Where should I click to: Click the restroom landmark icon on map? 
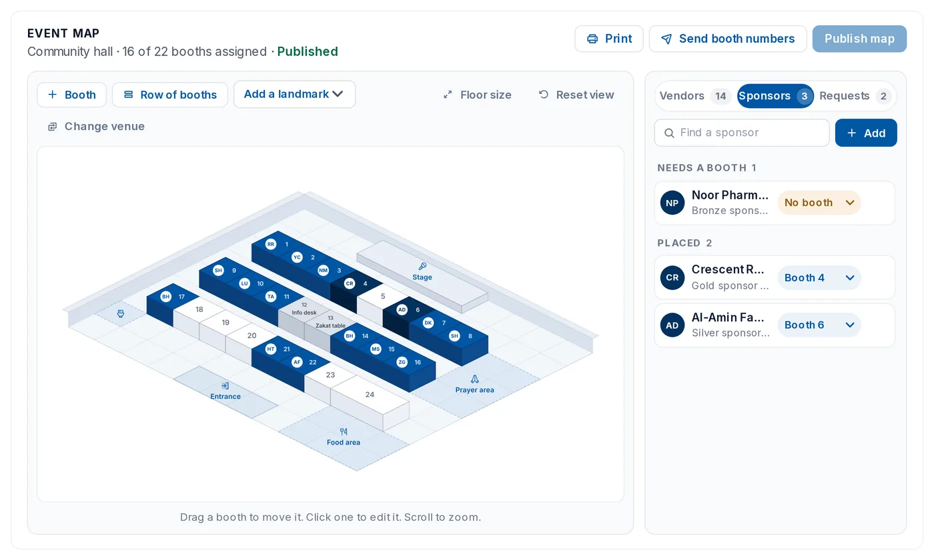(121, 313)
